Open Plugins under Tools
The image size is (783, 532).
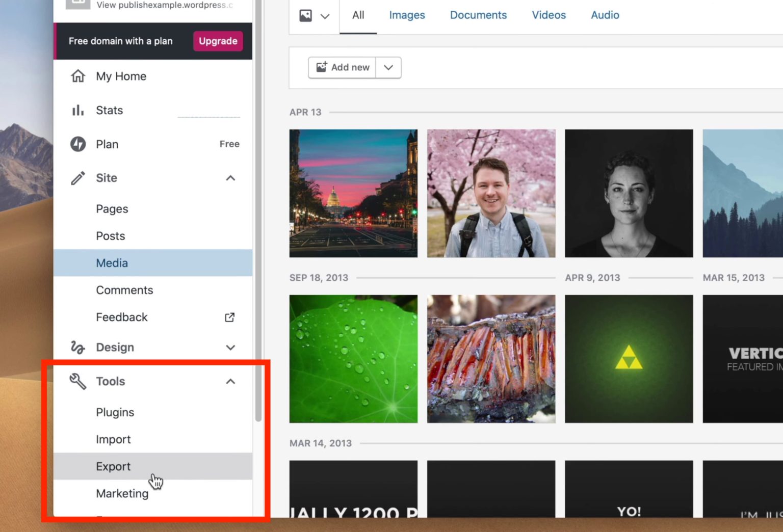(x=115, y=412)
